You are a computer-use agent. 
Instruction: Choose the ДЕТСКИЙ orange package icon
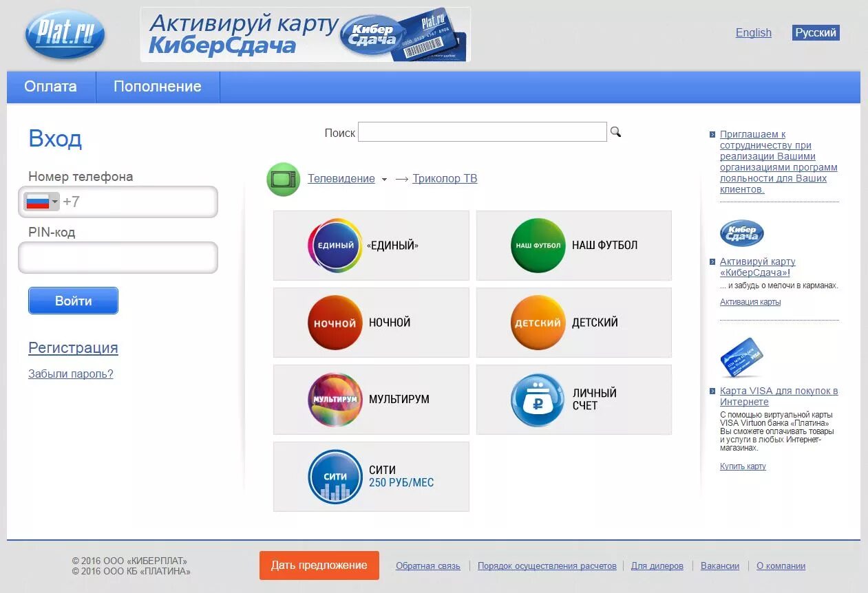coord(538,323)
